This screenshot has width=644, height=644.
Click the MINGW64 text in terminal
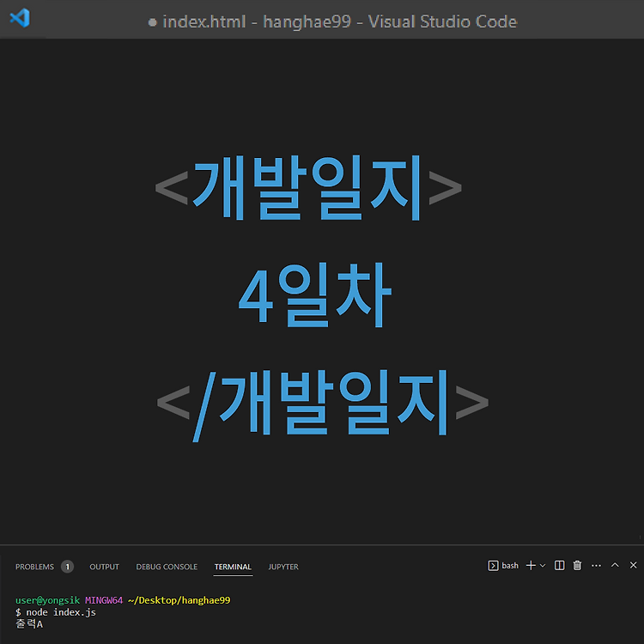(x=104, y=600)
